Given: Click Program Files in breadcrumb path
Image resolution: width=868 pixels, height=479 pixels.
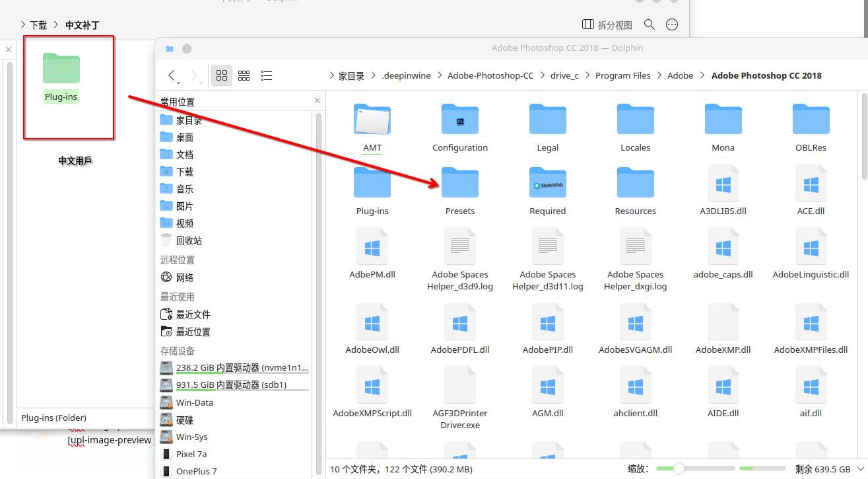Looking at the screenshot, I should (622, 75).
